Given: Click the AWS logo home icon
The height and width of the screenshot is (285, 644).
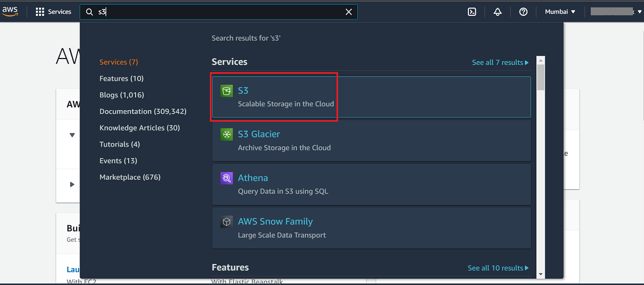Looking at the screenshot, I should [x=10, y=12].
